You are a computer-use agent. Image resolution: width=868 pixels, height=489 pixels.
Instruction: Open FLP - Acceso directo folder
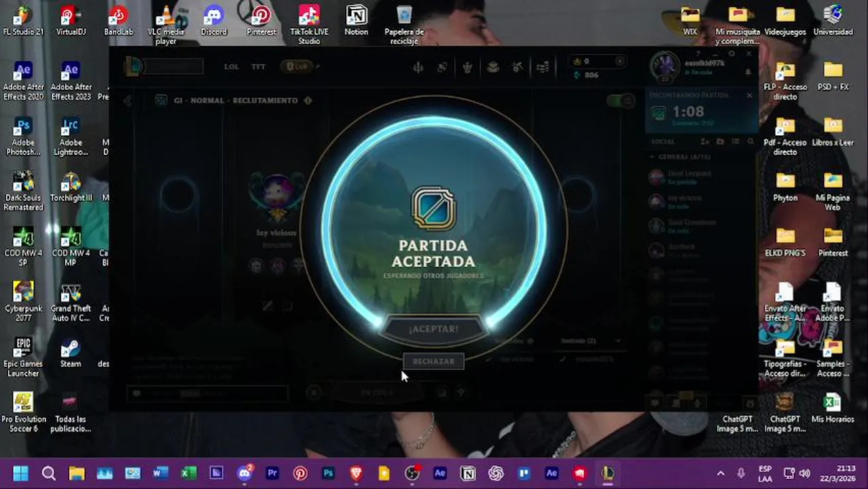click(x=785, y=81)
